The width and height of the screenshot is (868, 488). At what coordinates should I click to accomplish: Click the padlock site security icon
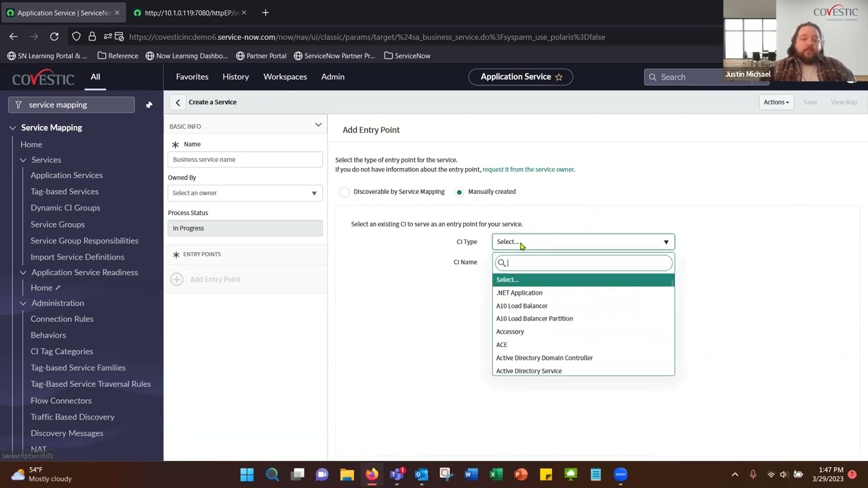[x=92, y=37]
